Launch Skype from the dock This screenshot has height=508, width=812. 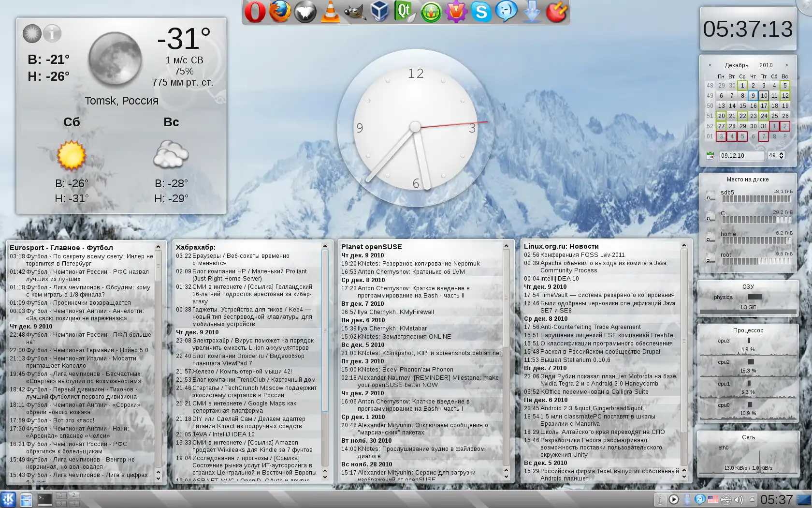coord(481,12)
